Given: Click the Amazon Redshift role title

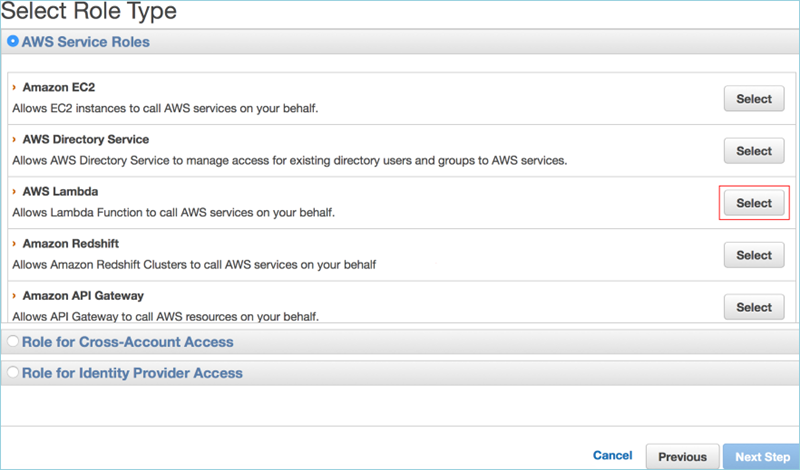Looking at the screenshot, I should [x=70, y=243].
